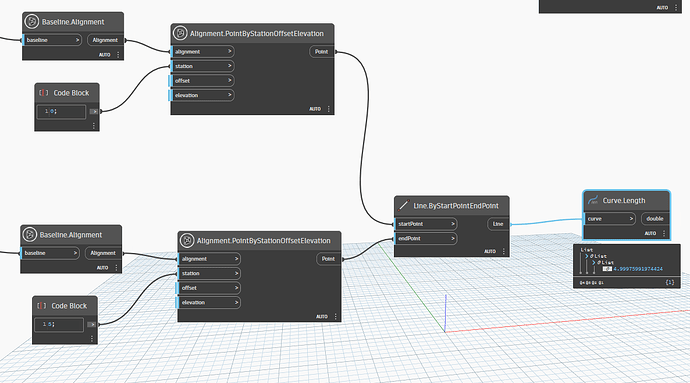690x383 pixels.
Task: Open three-dot menu on top PointByStationOffsetElevation node
Action: tap(328, 109)
